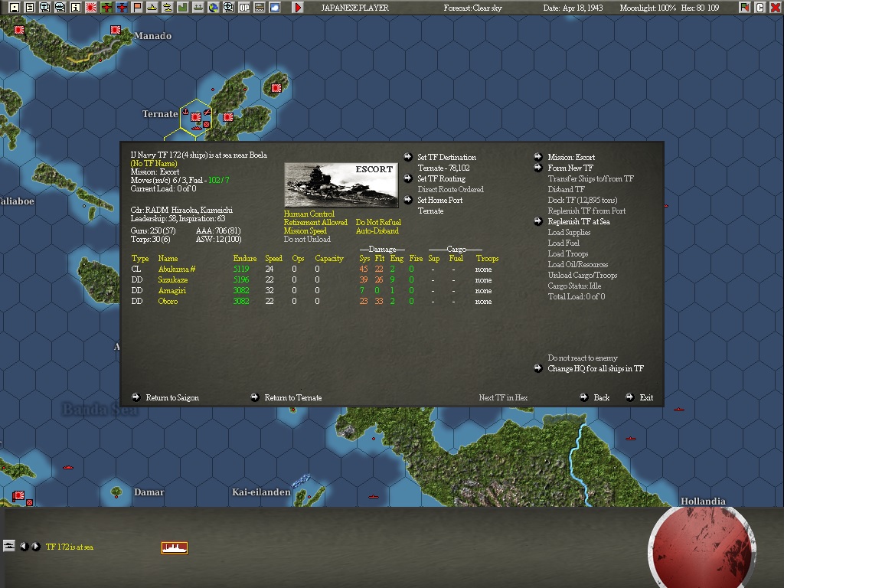Click Change HQ for all ships in TF
Image resolution: width=882 pixels, height=588 pixels.
[596, 368]
